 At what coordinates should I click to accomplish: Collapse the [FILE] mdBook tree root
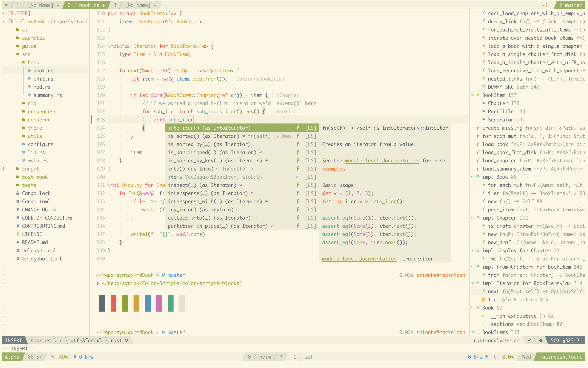(x=4, y=22)
